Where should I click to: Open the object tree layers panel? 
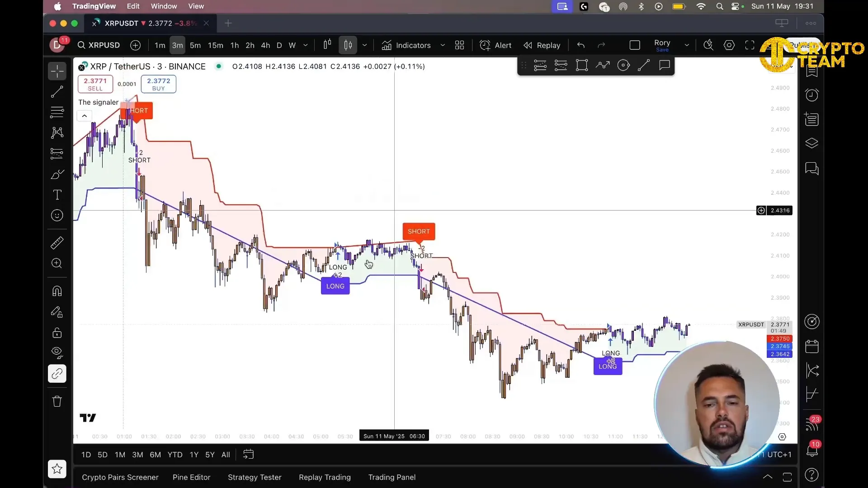pyautogui.click(x=812, y=144)
